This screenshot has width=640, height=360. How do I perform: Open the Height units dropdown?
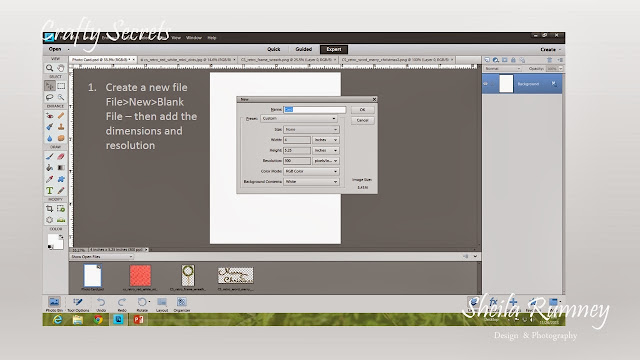pyautogui.click(x=326, y=150)
